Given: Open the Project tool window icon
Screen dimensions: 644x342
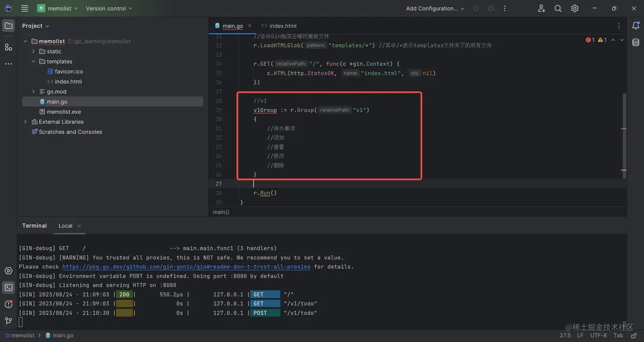Looking at the screenshot, I should pos(8,26).
